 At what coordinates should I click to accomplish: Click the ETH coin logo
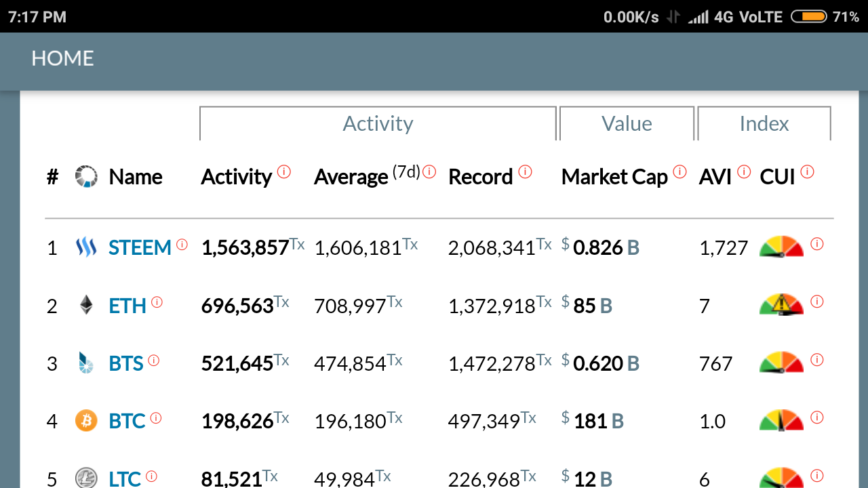86,305
